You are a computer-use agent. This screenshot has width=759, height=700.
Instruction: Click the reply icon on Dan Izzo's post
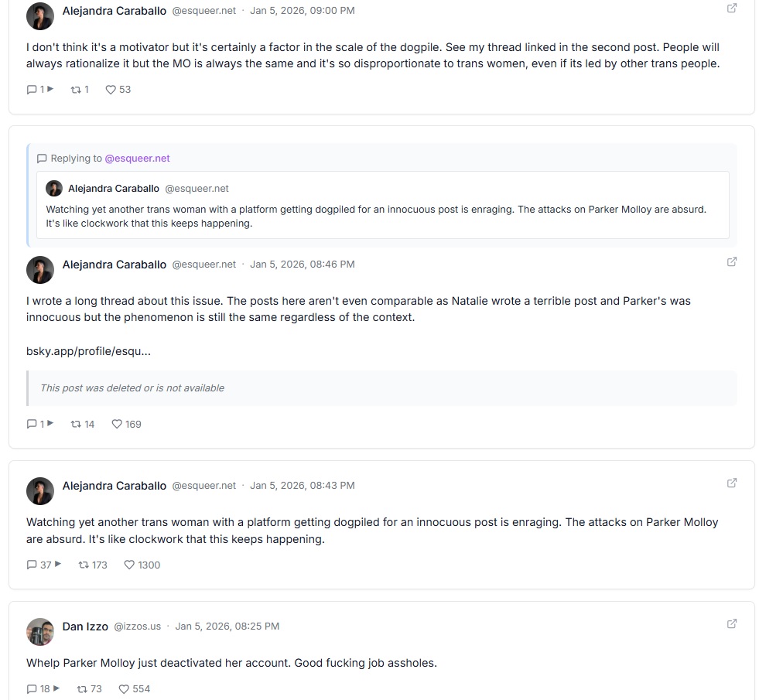(30, 688)
